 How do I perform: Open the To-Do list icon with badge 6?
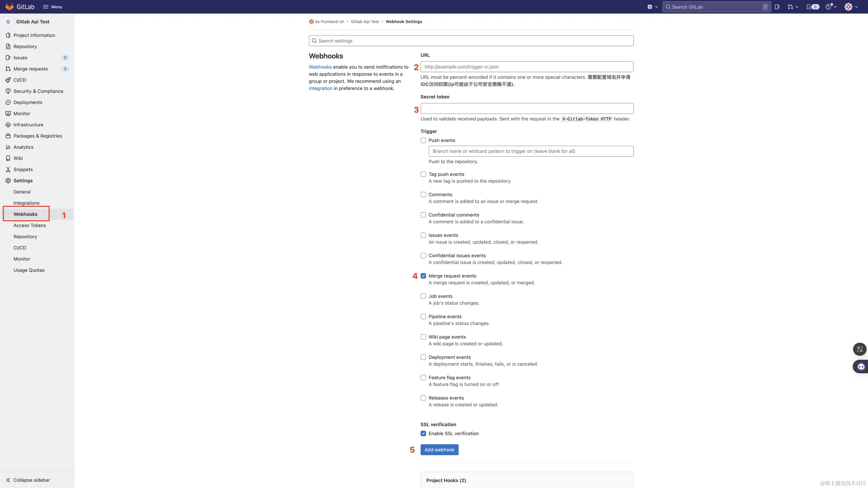pos(812,7)
